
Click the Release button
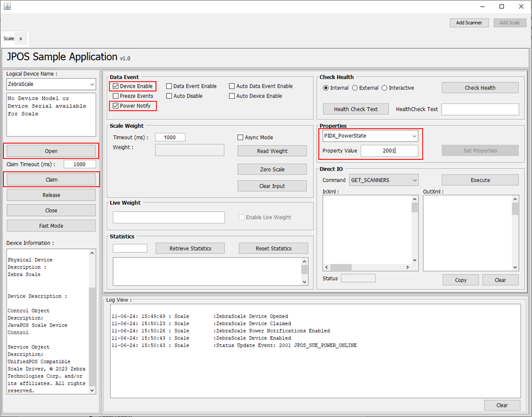click(51, 195)
